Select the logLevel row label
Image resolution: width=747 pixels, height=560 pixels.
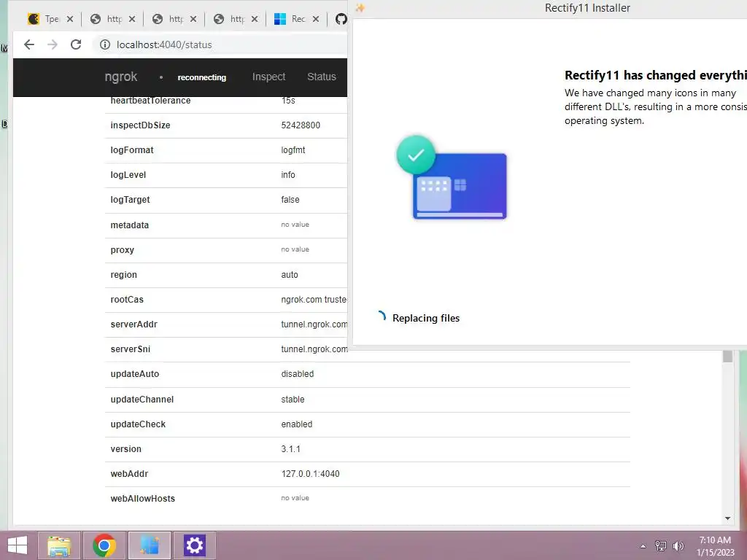(x=128, y=175)
